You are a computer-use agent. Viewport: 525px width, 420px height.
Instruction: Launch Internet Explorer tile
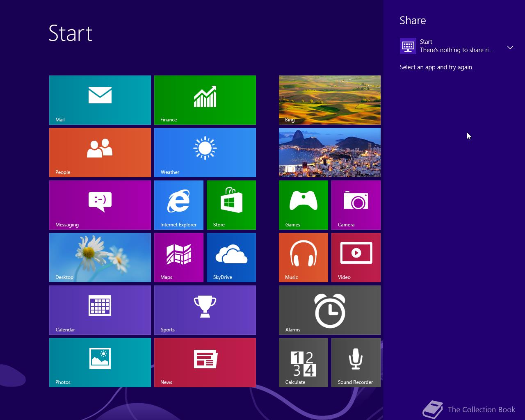point(179,205)
